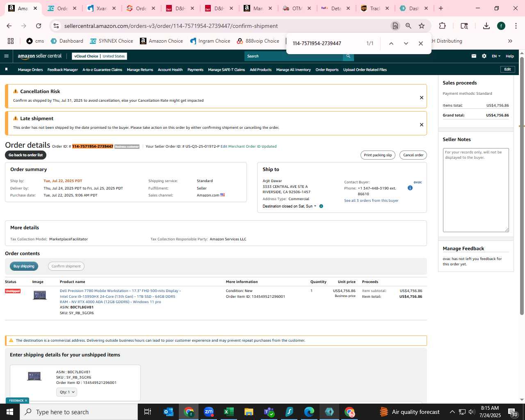Close the find-in-page bar
This screenshot has height=420, width=525.
(421, 43)
